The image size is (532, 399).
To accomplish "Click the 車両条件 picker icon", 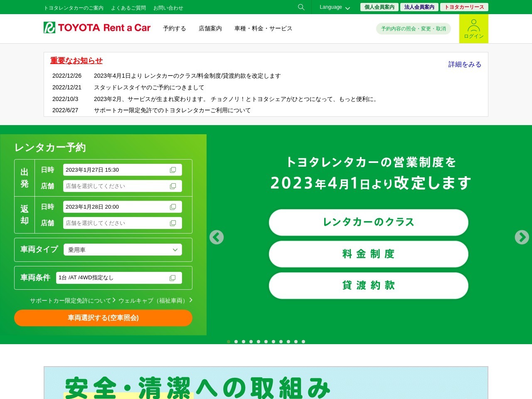I will click(172, 278).
